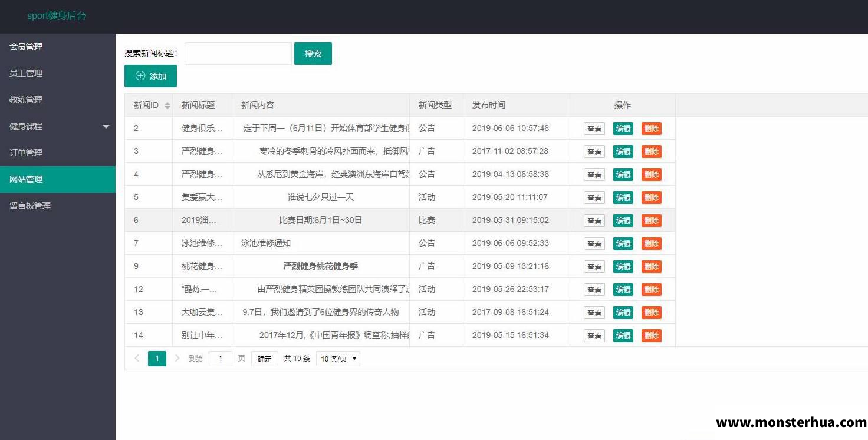Click 编辑 for news ID 9

[623, 267]
